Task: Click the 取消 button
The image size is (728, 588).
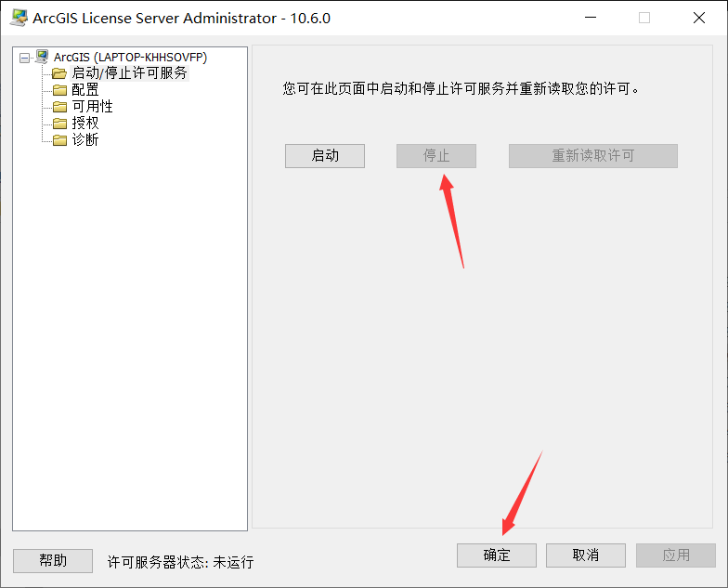Action: point(586,555)
